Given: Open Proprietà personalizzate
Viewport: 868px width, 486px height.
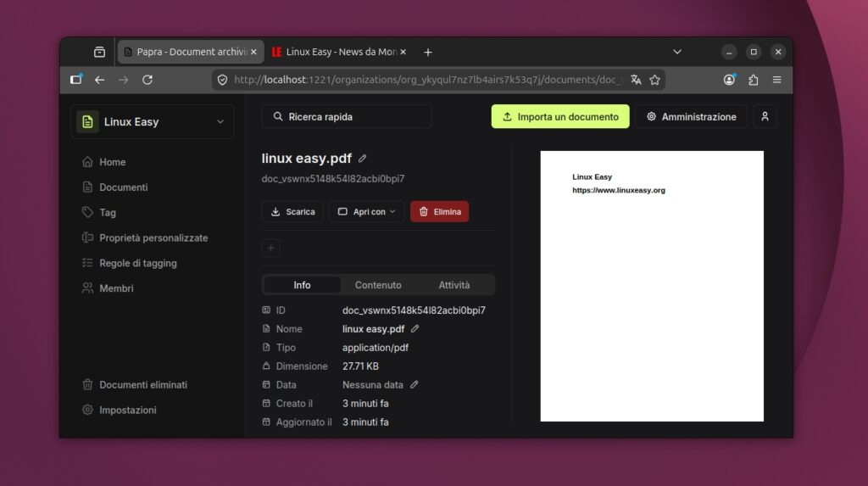Looking at the screenshot, I should click(145, 237).
